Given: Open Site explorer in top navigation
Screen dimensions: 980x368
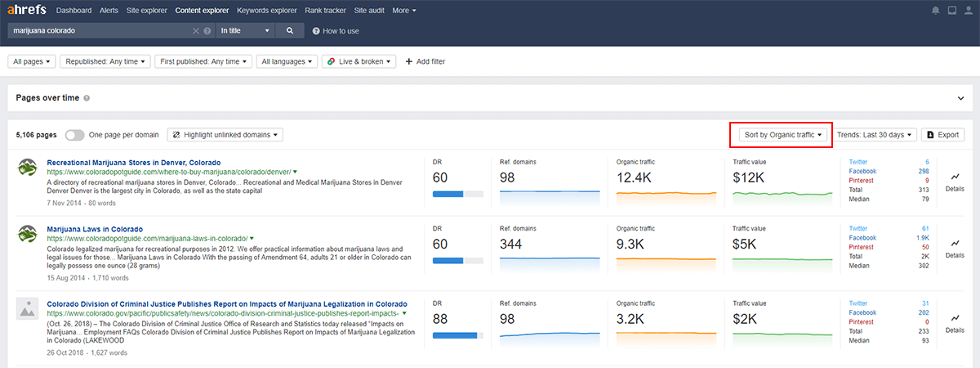Looking at the screenshot, I should point(147,11).
